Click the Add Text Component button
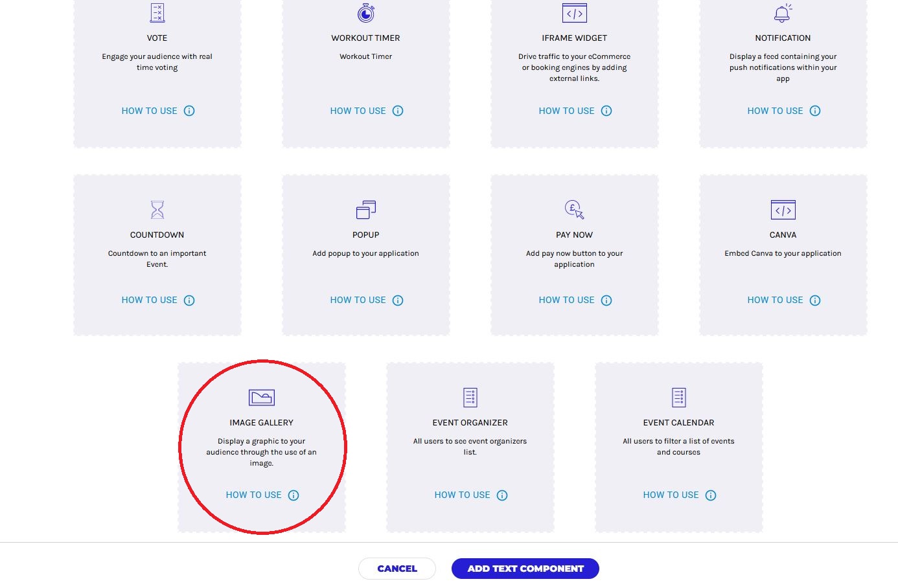 525,569
